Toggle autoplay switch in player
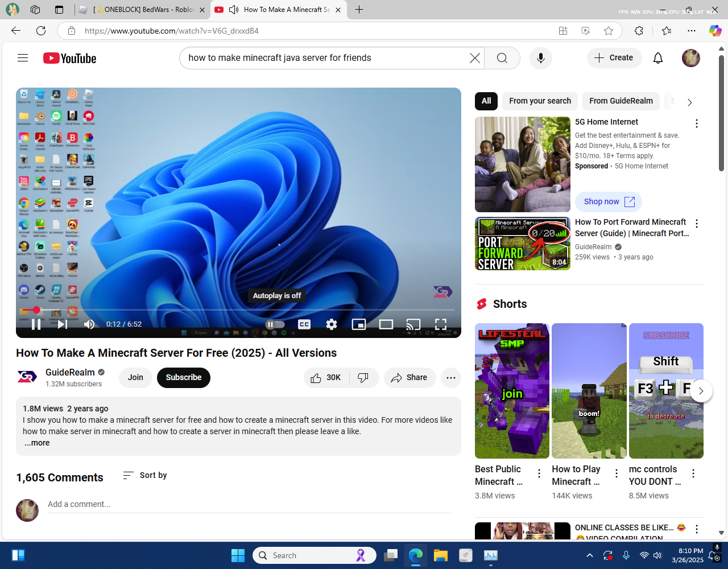The height and width of the screenshot is (569, 728). pyautogui.click(x=275, y=324)
